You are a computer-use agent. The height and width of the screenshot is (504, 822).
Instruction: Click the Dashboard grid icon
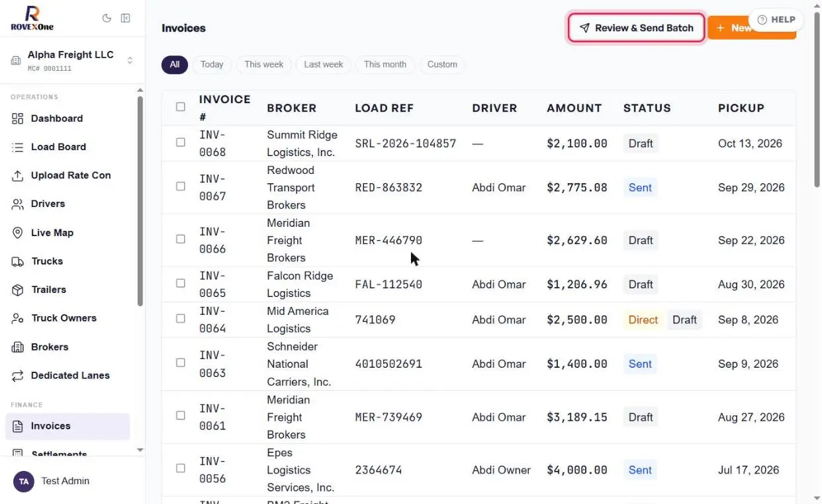click(18, 118)
